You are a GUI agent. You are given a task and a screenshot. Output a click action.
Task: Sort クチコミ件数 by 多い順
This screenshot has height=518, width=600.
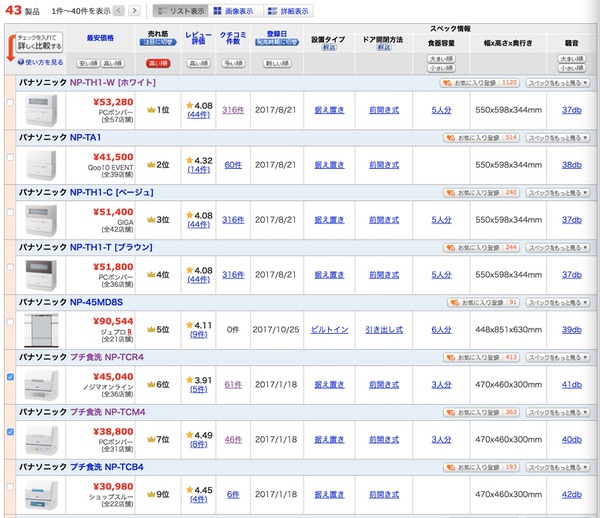pos(233,64)
